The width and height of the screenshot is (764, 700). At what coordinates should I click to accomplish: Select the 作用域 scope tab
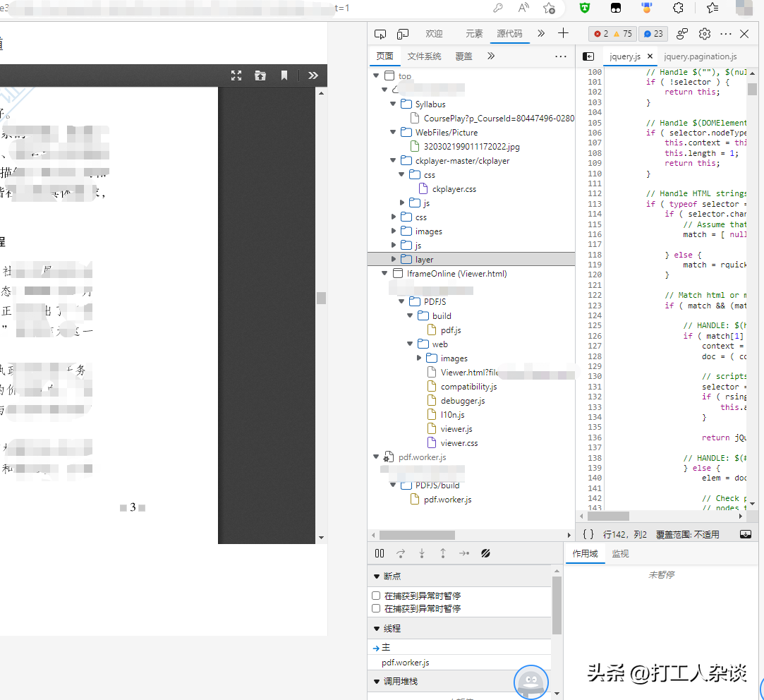(586, 554)
